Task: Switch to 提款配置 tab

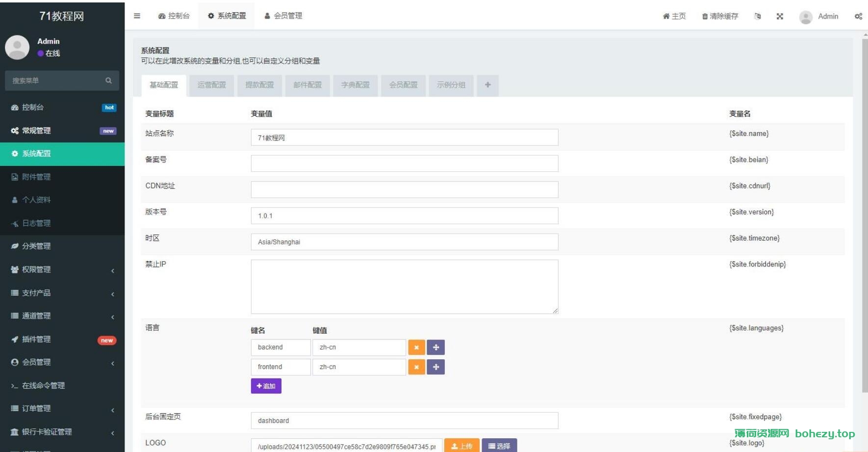Action: [x=260, y=85]
